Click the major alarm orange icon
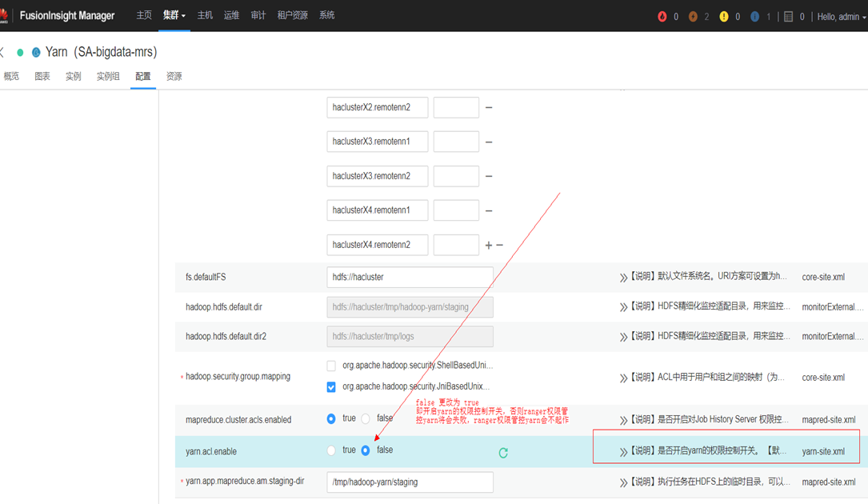This screenshot has height=504, width=868. coord(693,17)
